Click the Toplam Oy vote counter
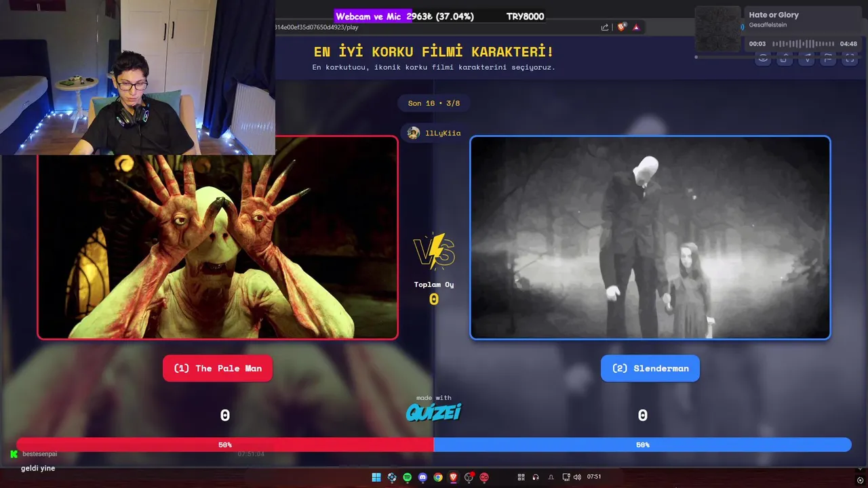Image resolution: width=868 pixels, height=488 pixels. [433, 293]
